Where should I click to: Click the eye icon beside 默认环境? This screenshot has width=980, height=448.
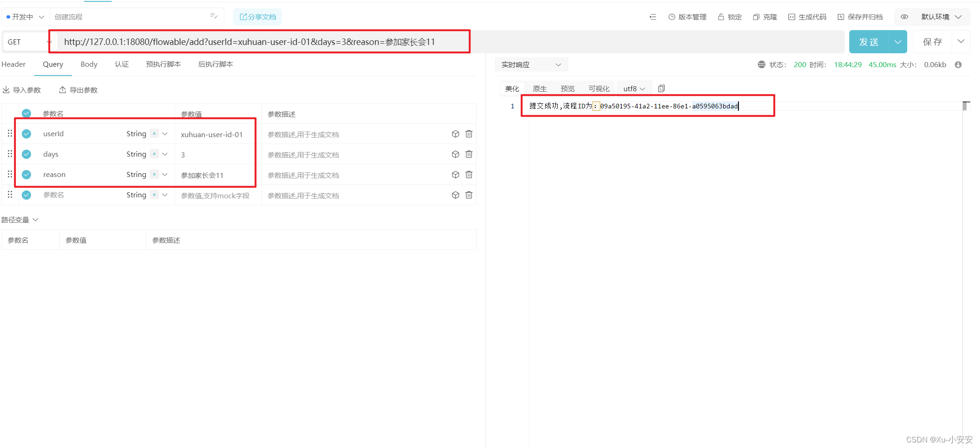[x=904, y=17]
